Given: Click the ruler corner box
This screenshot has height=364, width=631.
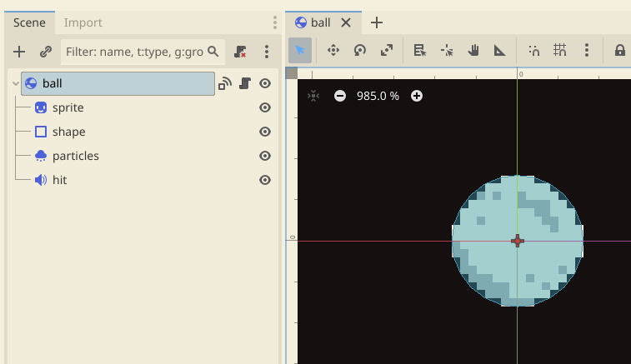Looking at the screenshot, I should tap(292, 73).
